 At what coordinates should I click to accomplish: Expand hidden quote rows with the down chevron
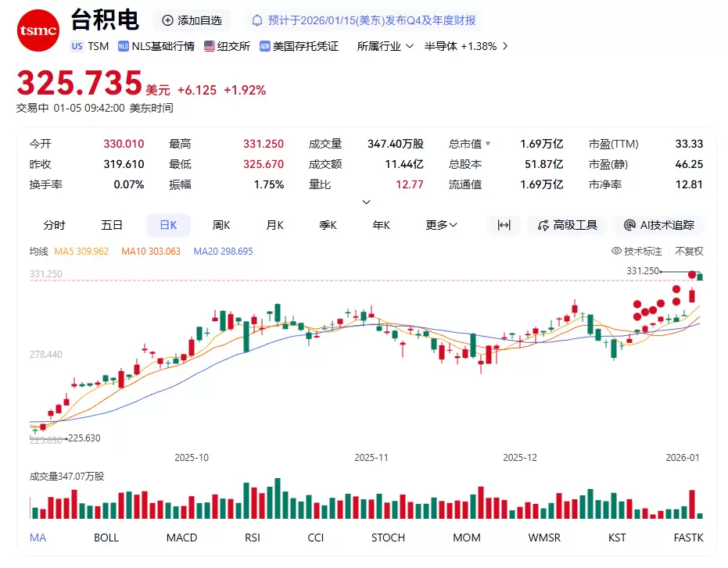(x=366, y=201)
